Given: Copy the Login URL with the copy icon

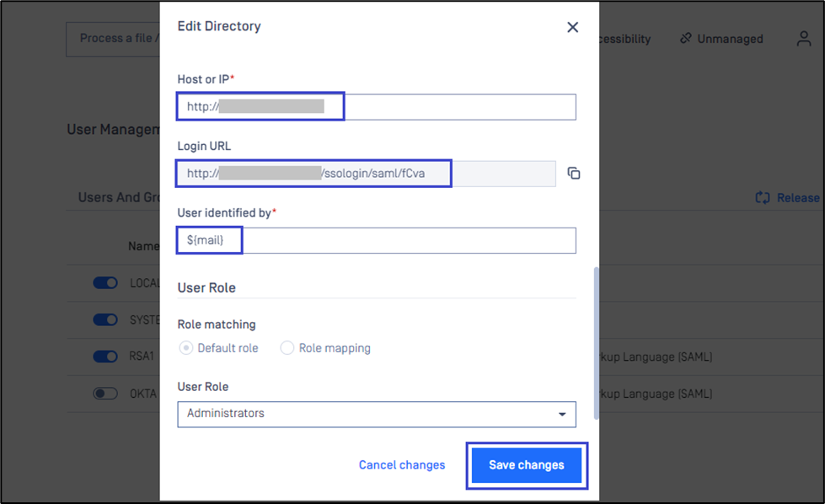Looking at the screenshot, I should click(574, 174).
